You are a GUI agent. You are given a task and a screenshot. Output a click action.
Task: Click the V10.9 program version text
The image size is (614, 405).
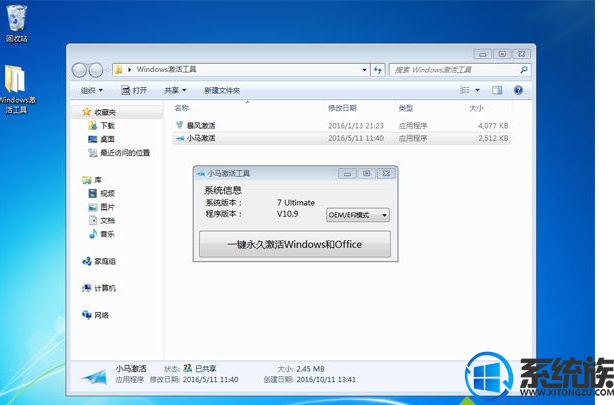pos(287,214)
